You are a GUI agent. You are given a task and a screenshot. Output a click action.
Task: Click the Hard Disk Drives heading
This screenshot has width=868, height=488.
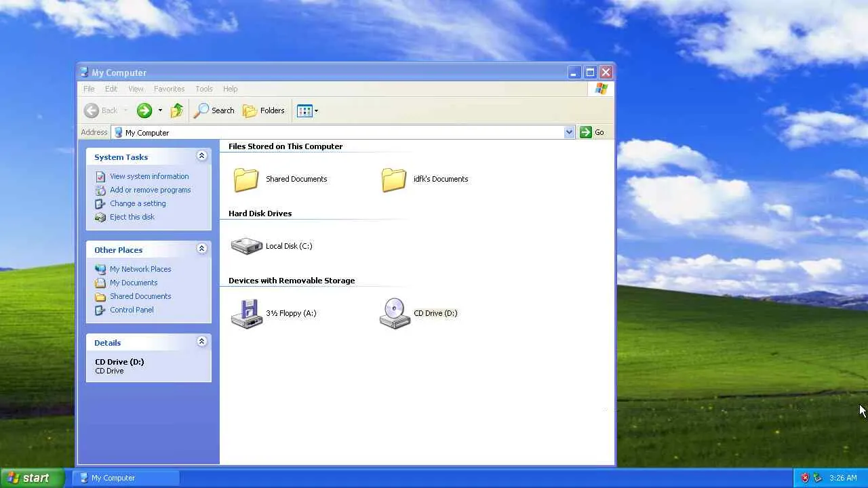(x=260, y=213)
